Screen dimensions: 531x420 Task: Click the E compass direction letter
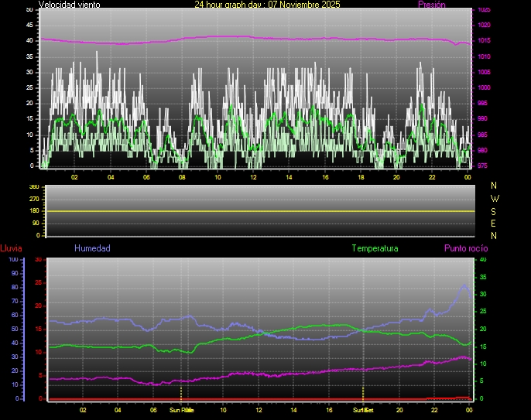click(x=495, y=223)
